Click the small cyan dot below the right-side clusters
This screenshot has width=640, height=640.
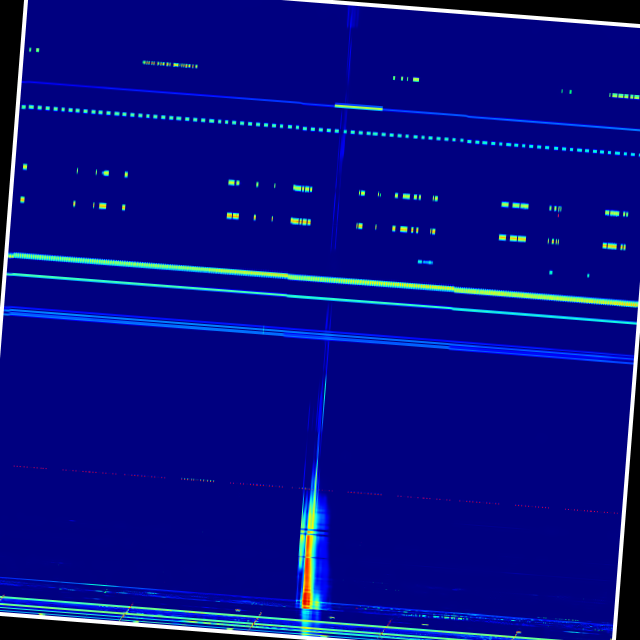(x=550, y=272)
